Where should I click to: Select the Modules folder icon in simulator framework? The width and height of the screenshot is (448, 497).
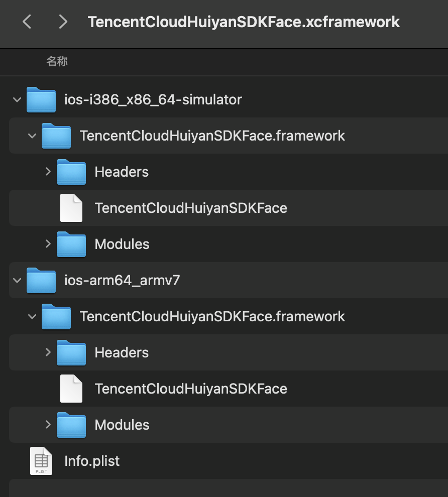click(71, 244)
